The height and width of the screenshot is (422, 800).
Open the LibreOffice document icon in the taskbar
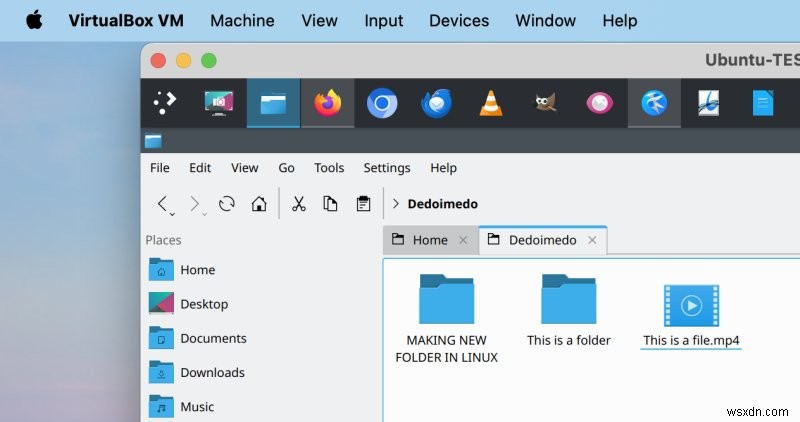[708, 103]
